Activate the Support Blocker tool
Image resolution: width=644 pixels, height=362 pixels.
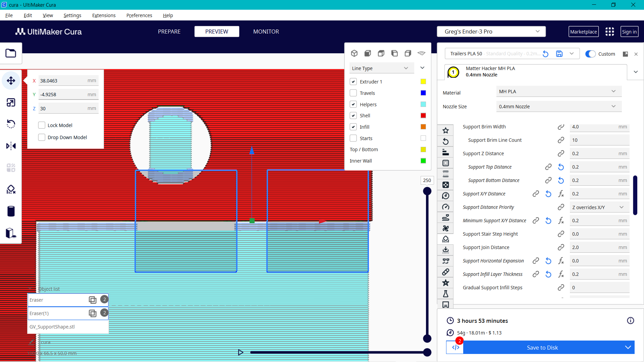(x=11, y=189)
